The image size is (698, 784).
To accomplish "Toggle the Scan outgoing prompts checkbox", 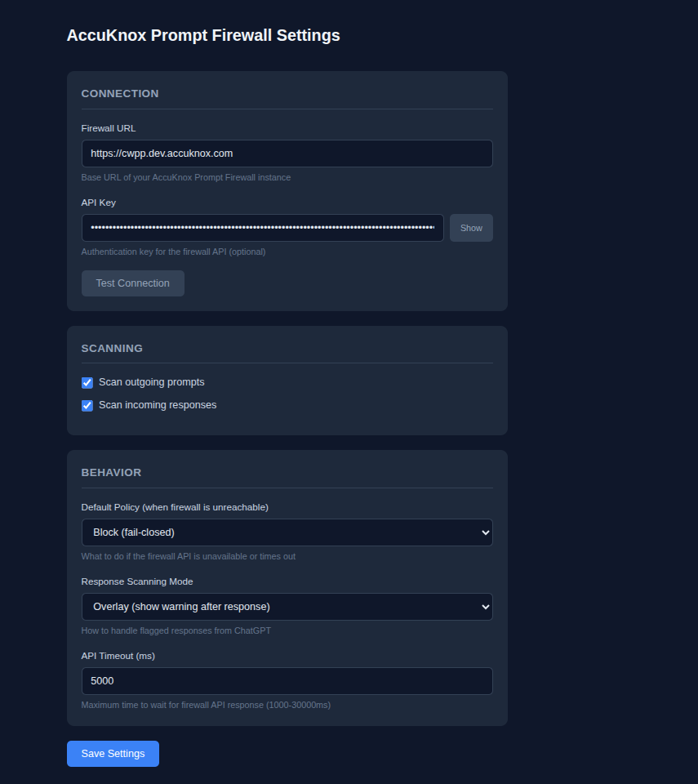I will pos(87,382).
